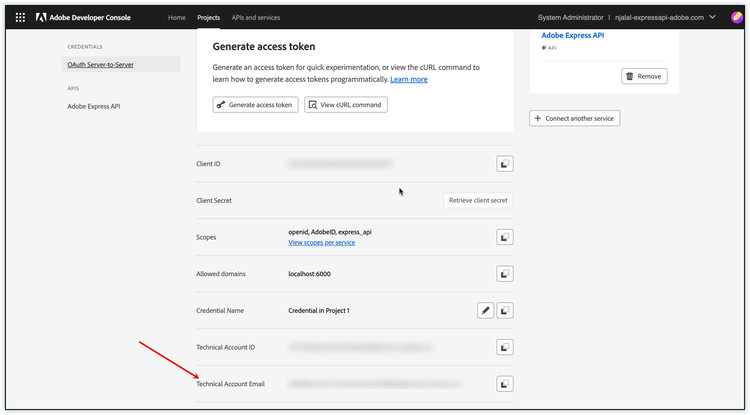Open the Learn more link

pyautogui.click(x=409, y=79)
